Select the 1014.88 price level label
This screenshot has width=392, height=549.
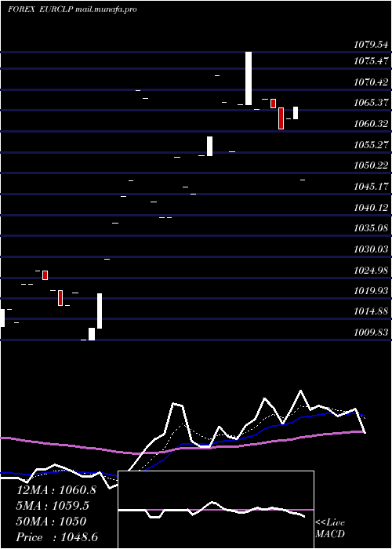[371, 311]
